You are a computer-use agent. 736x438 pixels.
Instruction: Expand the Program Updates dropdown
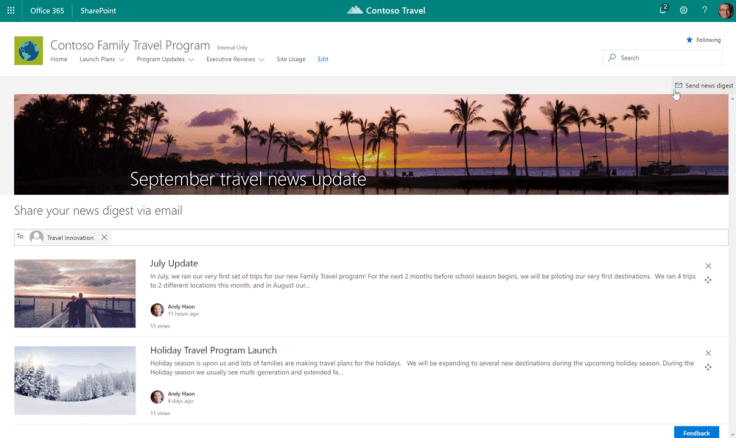(x=165, y=59)
